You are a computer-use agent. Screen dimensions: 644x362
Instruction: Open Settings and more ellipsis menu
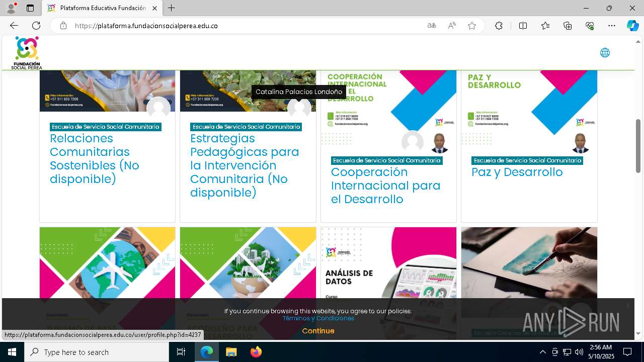(x=612, y=26)
